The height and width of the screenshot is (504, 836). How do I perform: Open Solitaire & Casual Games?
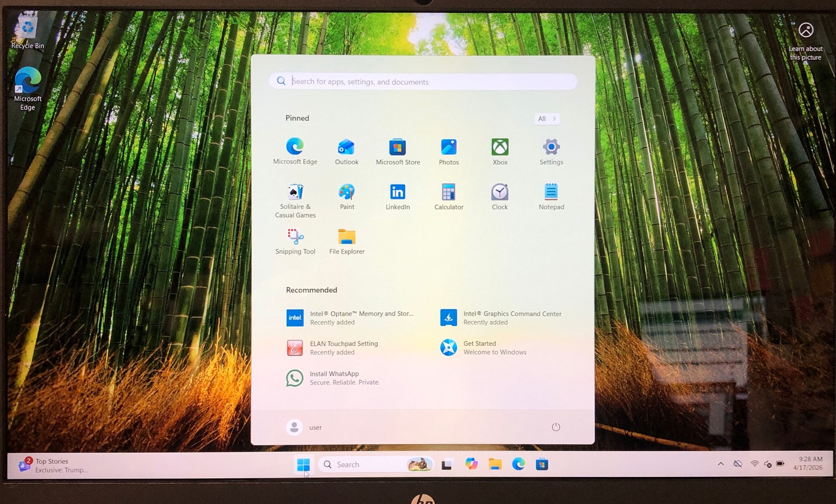[295, 201]
